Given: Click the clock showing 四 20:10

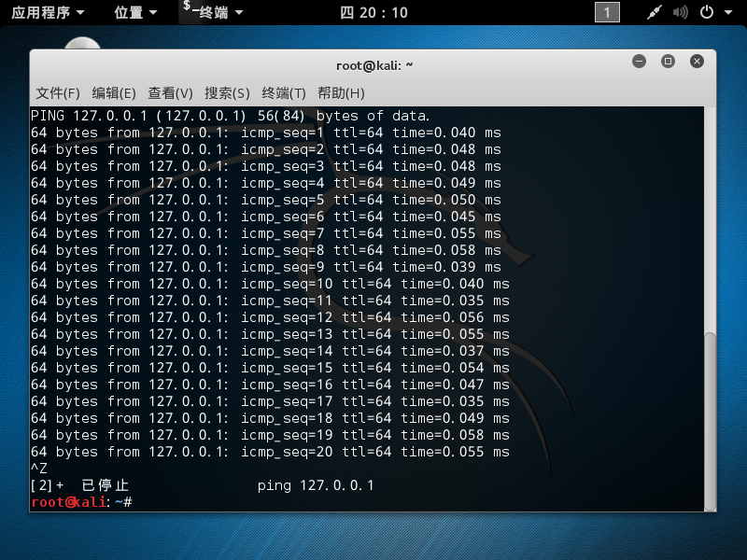Looking at the screenshot, I should (x=374, y=12).
